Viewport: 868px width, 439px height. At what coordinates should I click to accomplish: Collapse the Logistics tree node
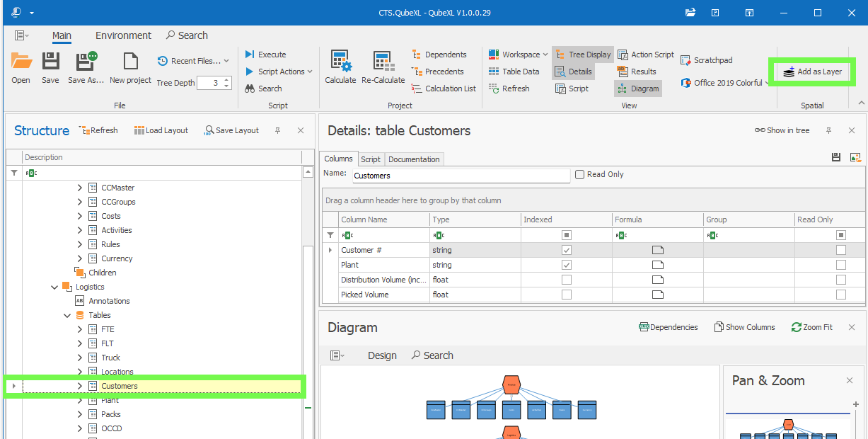[54, 287]
